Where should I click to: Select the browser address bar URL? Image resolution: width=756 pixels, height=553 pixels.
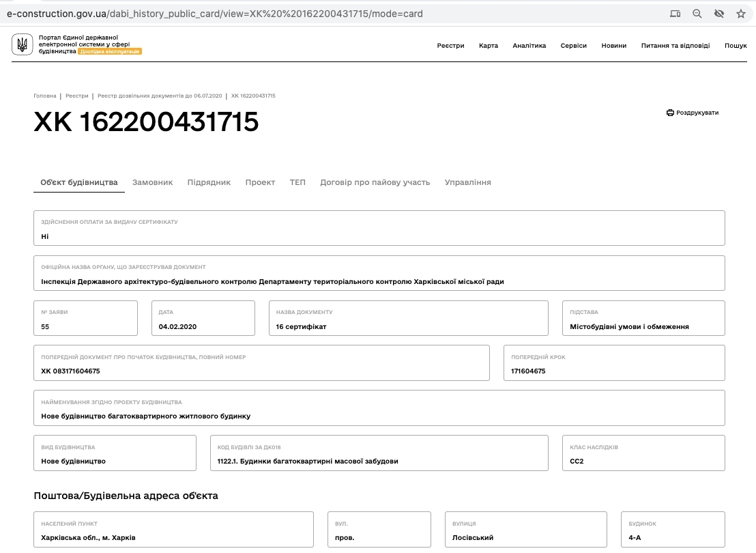[x=214, y=14]
